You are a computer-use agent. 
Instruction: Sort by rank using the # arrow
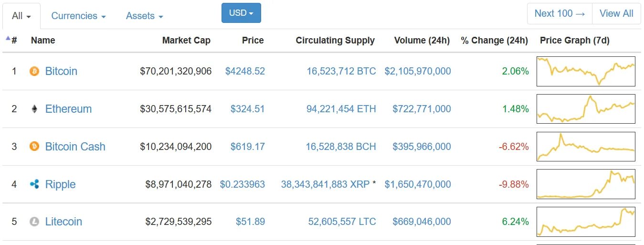11,40
